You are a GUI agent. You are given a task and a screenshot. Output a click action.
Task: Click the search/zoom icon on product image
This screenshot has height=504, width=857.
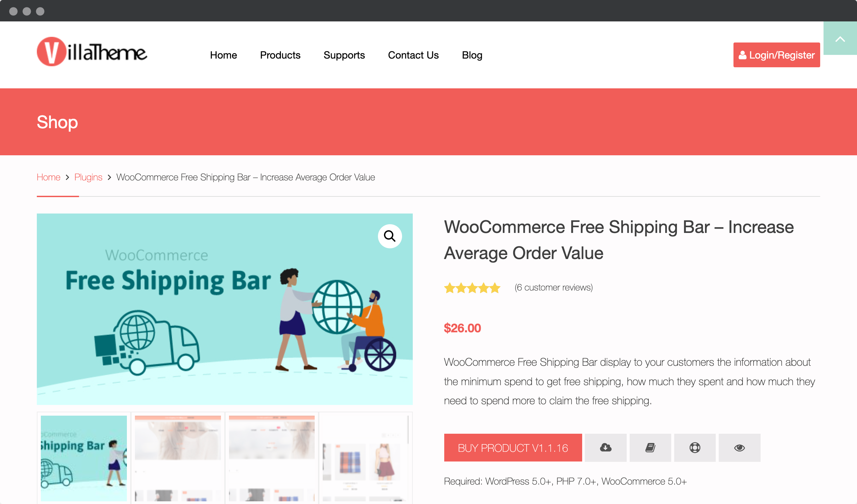click(389, 236)
